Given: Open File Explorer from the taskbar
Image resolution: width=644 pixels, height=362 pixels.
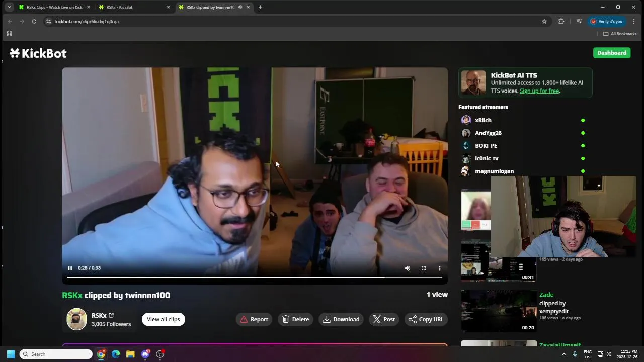Looking at the screenshot, I should click(x=130, y=354).
